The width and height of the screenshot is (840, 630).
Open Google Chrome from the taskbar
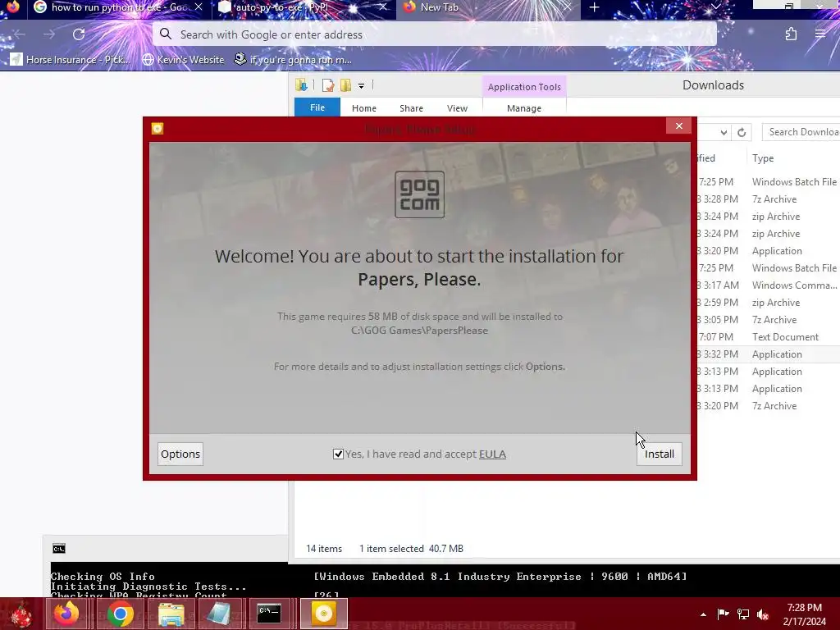121,614
